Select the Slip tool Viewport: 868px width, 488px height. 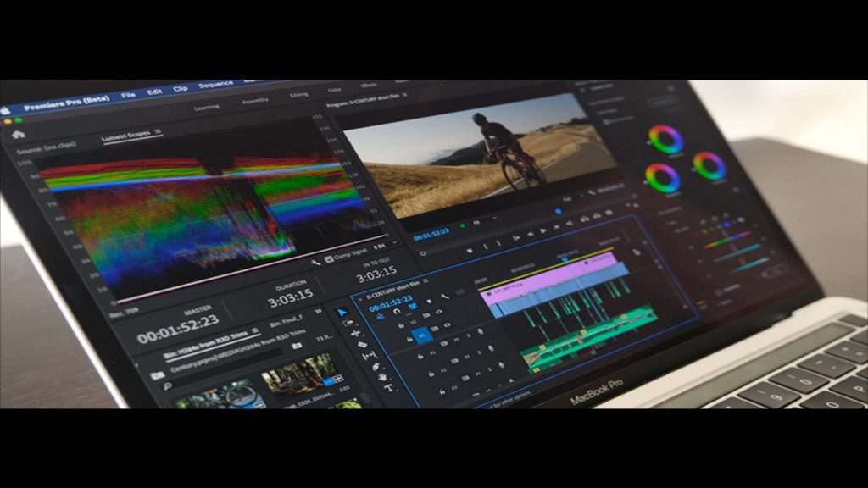[370, 356]
